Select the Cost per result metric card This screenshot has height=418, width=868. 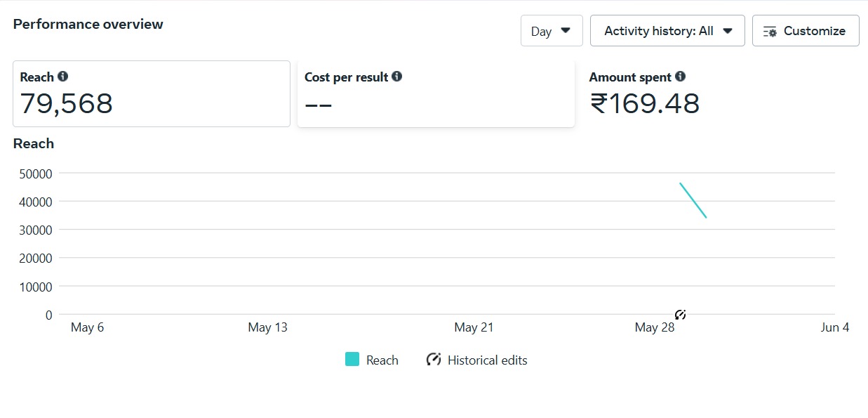point(435,94)
